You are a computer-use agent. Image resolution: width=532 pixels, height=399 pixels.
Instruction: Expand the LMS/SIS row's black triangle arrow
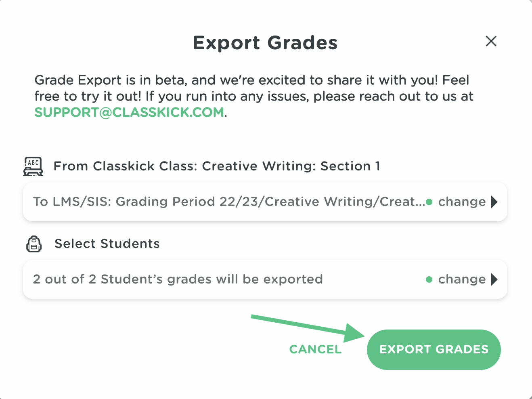pyautogui.click(x=494, y=202)
